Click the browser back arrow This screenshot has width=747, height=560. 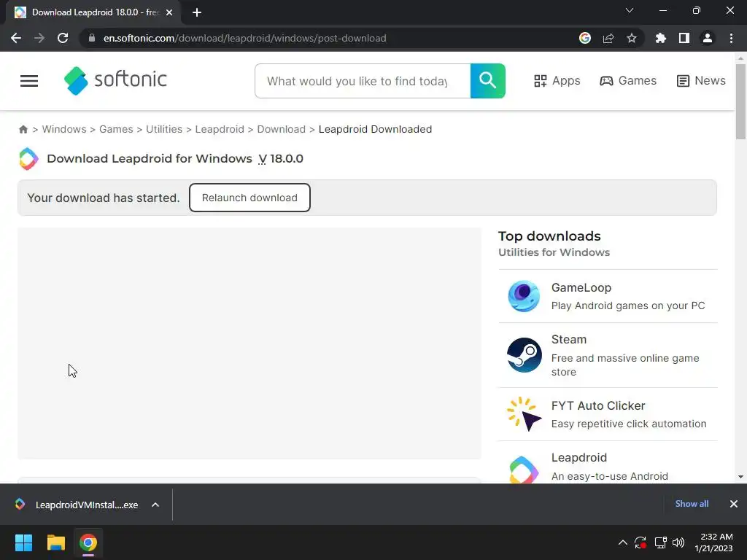tap(16, 38)
